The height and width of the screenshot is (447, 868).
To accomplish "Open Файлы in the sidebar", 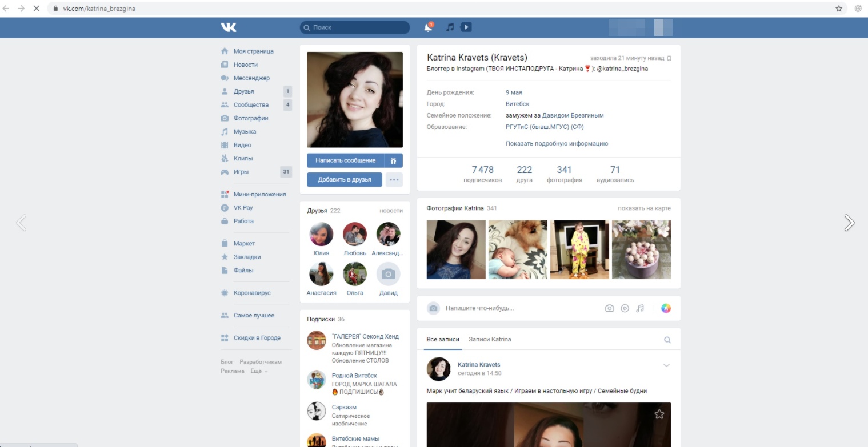I will pyautogui.click(x=243, y=271).
